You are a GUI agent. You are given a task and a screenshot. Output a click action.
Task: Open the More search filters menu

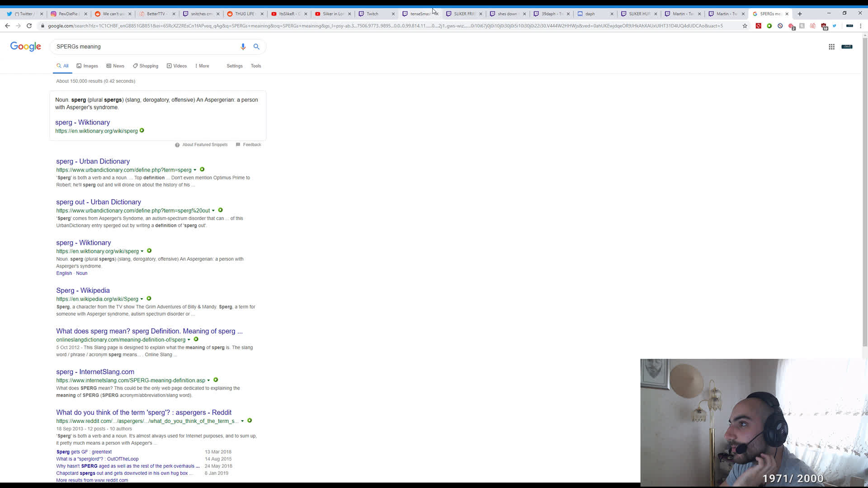[202, 66]
